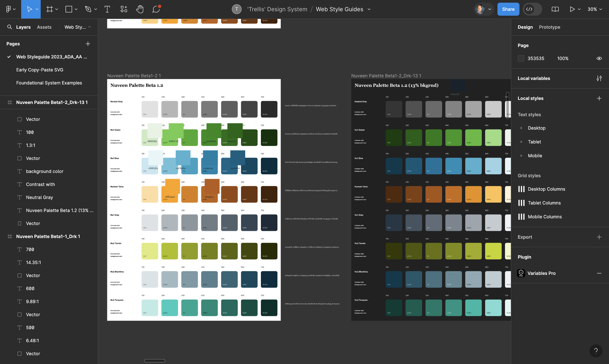Expand Mobile text styles group
The width and height of the screenshot is (609, 364).
click(521, 156)
